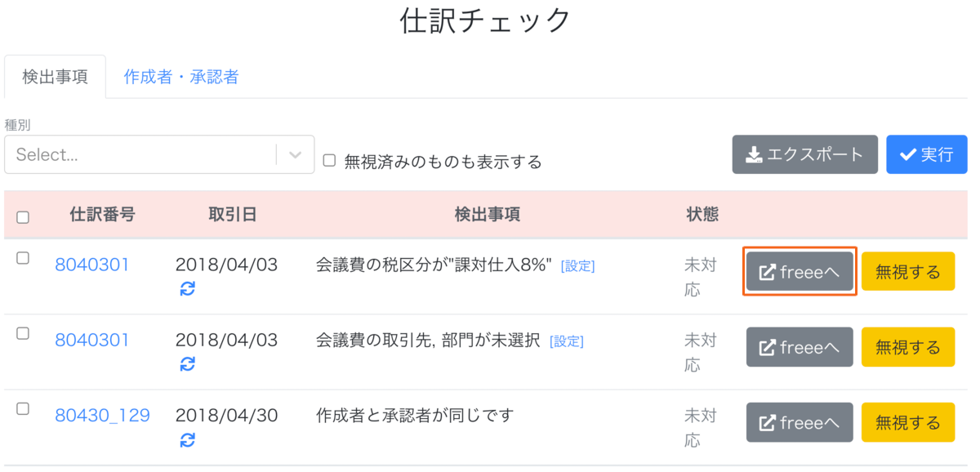Check the row for 仕訳番号 80430_129
The image size is (980, 472).
click(23, 409)
